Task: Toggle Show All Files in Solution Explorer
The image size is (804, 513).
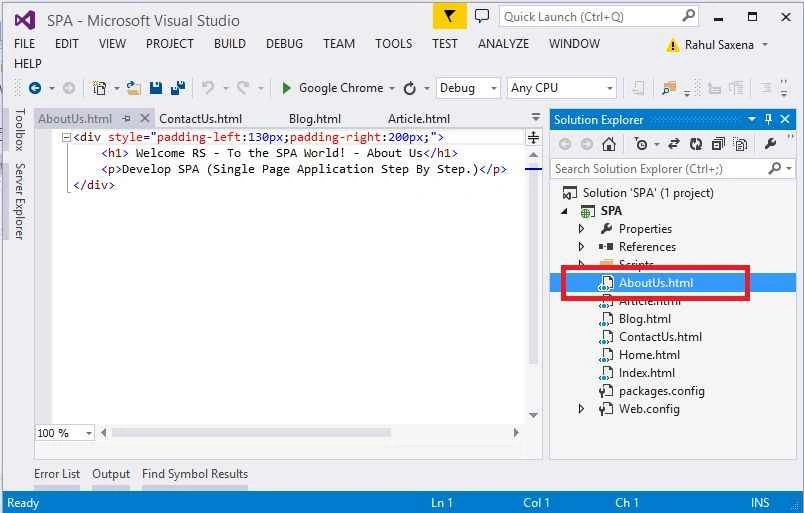Action: click(x=740, y=144)
